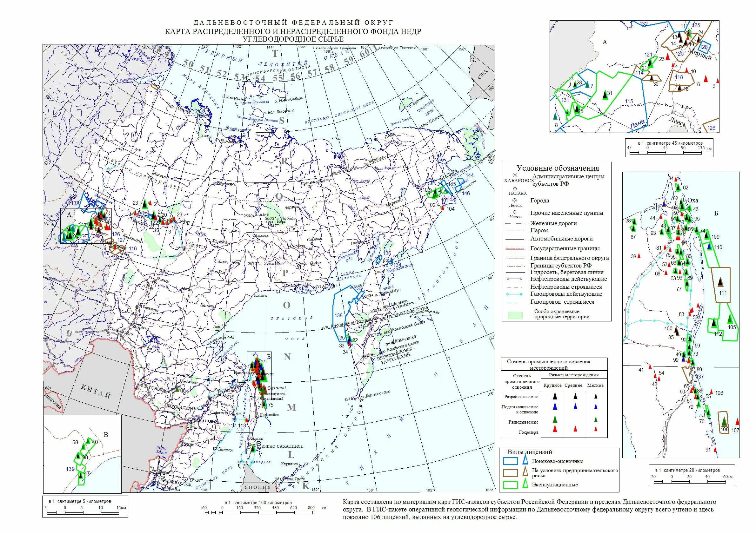Image resolution: width=756 pixels, height=534 pixels.
Task: Click license area 138 near Kamchatka
Action: pyautogui.click(x=338, y=315)
